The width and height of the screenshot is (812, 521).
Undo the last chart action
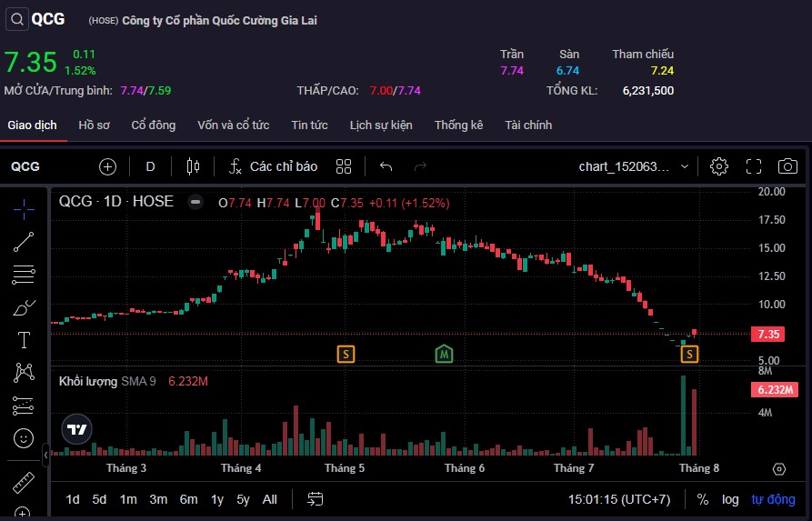[x=386, y=166]
